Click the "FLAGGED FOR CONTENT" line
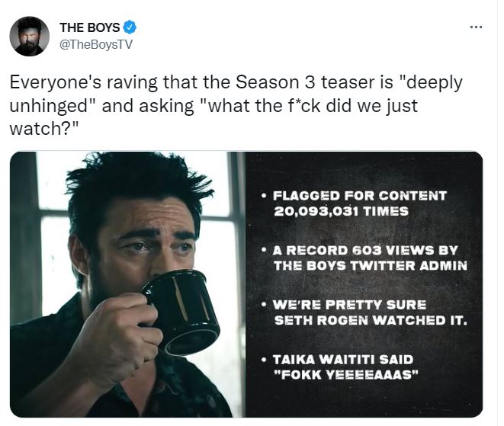 pos(359,195)
